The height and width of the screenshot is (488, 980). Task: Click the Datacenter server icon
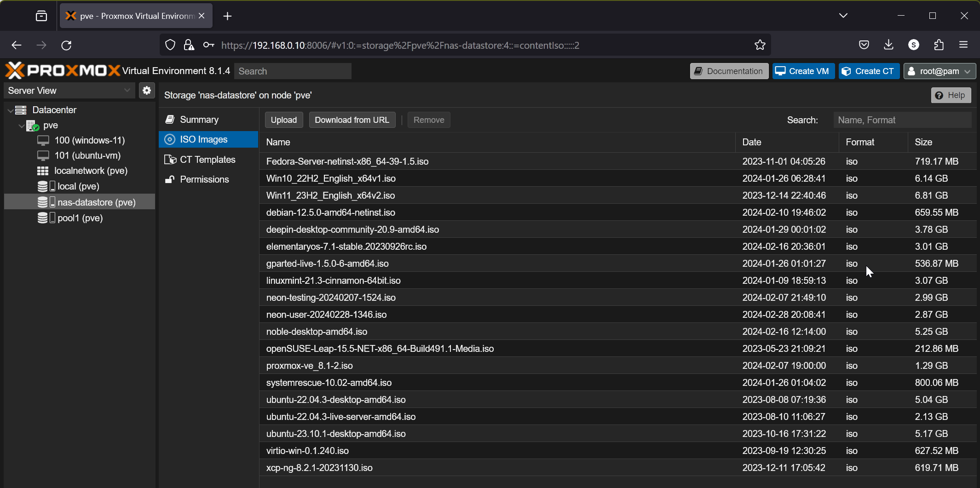(x=21, y=110)
